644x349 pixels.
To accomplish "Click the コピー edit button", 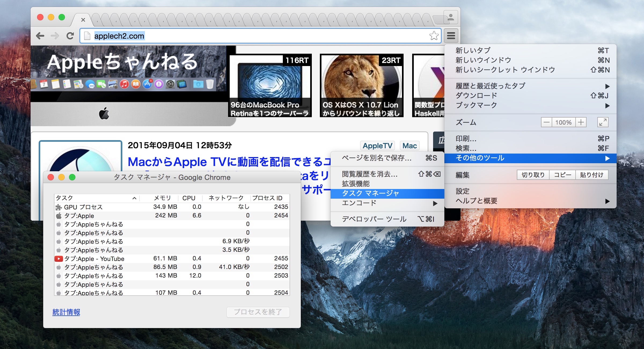I will (562, 175).
